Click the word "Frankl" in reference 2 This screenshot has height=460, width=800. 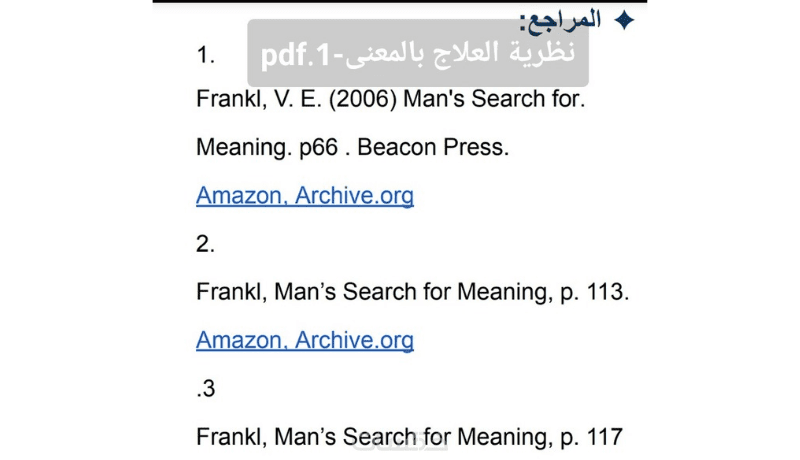click(x=228, y=293)
